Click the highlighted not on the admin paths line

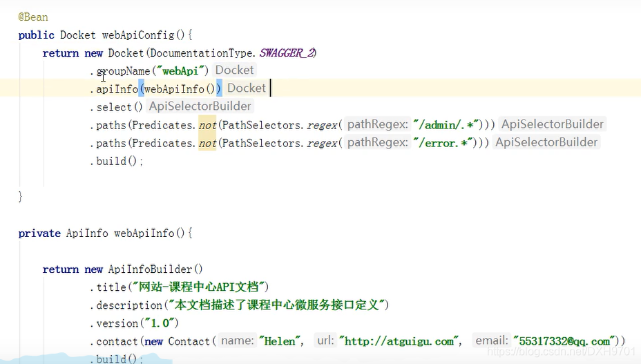pos(207,125)
